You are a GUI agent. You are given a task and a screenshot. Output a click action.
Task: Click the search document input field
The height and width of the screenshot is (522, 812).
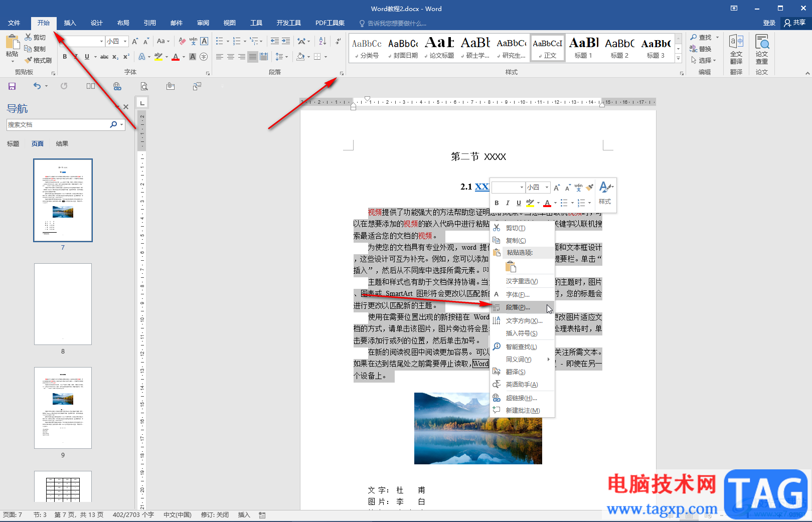pyautogui.click(x=58, y=125)
